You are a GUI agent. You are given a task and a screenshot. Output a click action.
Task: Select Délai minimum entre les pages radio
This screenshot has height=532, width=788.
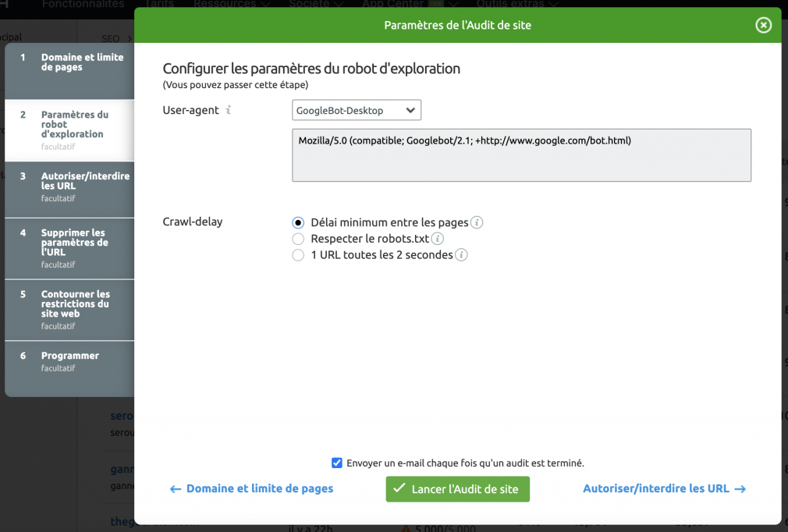[298, 222]
